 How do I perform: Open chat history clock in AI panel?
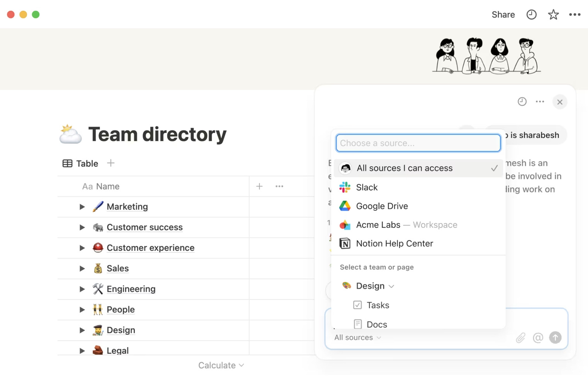point(522,102)
